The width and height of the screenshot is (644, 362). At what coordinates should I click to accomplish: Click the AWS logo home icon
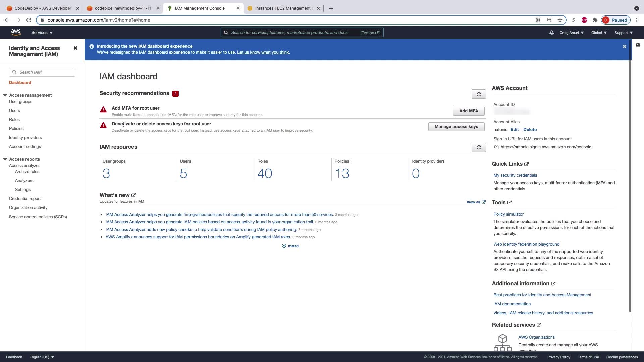point(16,32)
